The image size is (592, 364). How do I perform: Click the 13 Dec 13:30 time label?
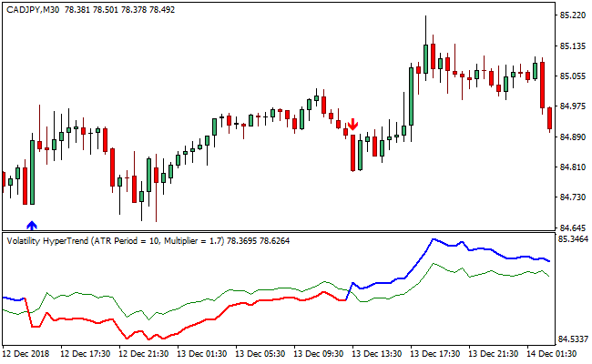[377, 354]
